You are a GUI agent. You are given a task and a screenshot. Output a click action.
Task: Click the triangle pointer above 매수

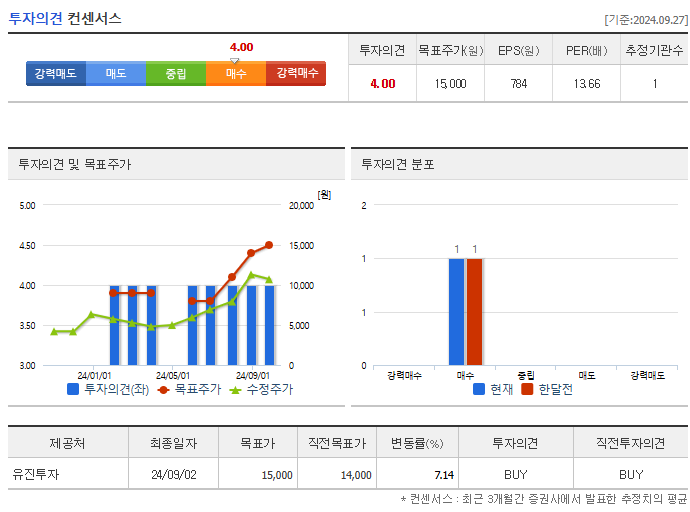click(235, 61)
